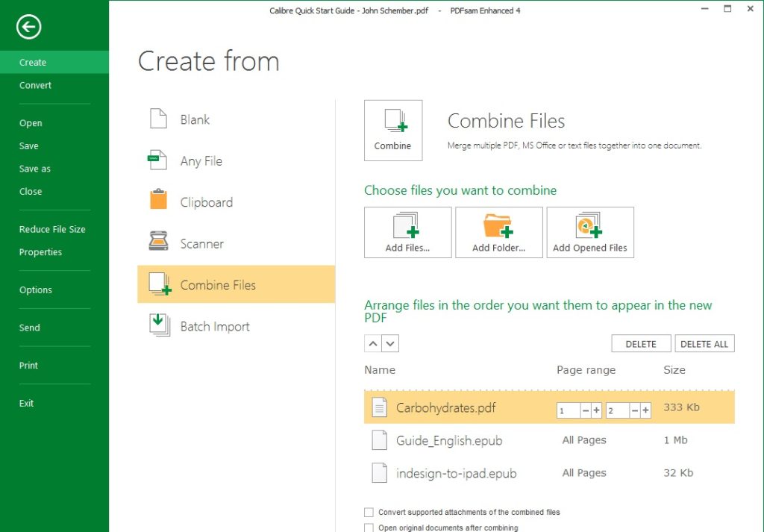Image resolution: width=764 pixels, height=532 pixels.
Task: Click the Carbohydrates.pdf file icon
Action: pyautogui.click(x=380, y=407)
